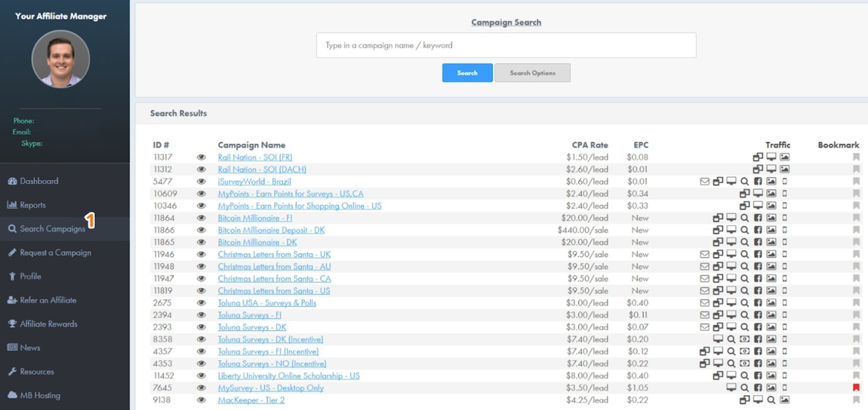Image resolution: width=868 pixels, height=410 pixels.
Task: Click the blue Search button
Action: click(467, 72)
